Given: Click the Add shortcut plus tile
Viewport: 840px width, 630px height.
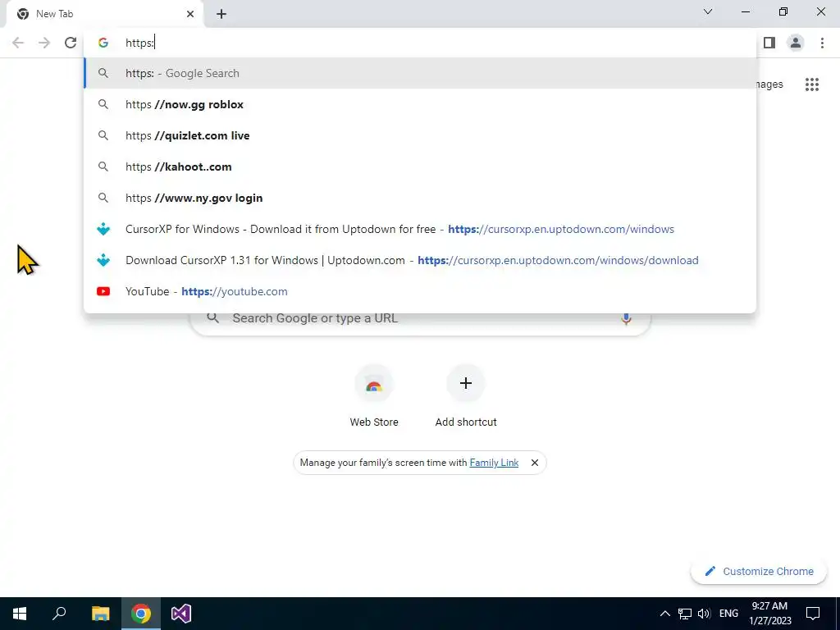Looking at the screenshot, I should tap(466, 396).
